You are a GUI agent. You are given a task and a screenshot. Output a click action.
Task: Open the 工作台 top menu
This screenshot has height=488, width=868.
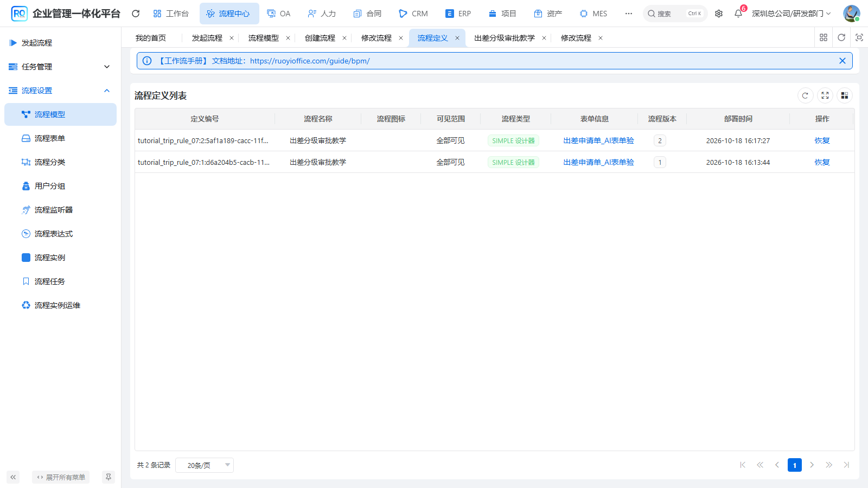pos(171,14)
